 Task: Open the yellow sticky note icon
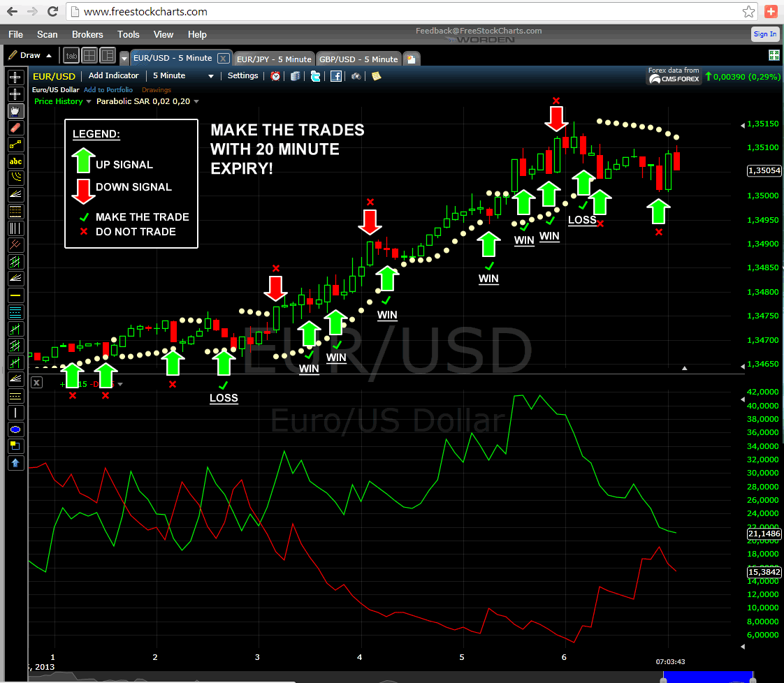[x=377, y=76]
